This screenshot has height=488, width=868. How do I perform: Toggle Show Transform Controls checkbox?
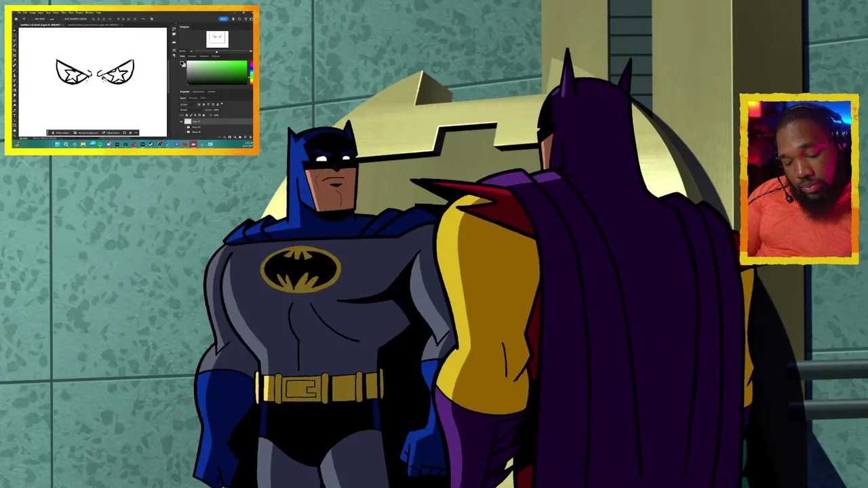pyautogui.click(x=63, y=19)
